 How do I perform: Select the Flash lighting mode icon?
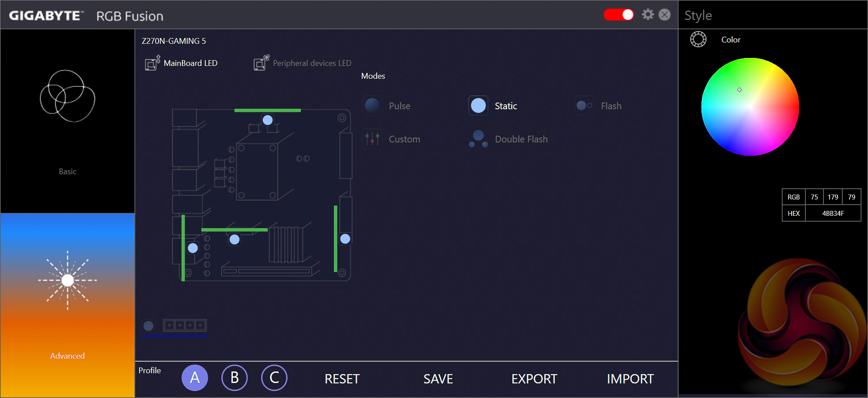pos(584,106)
